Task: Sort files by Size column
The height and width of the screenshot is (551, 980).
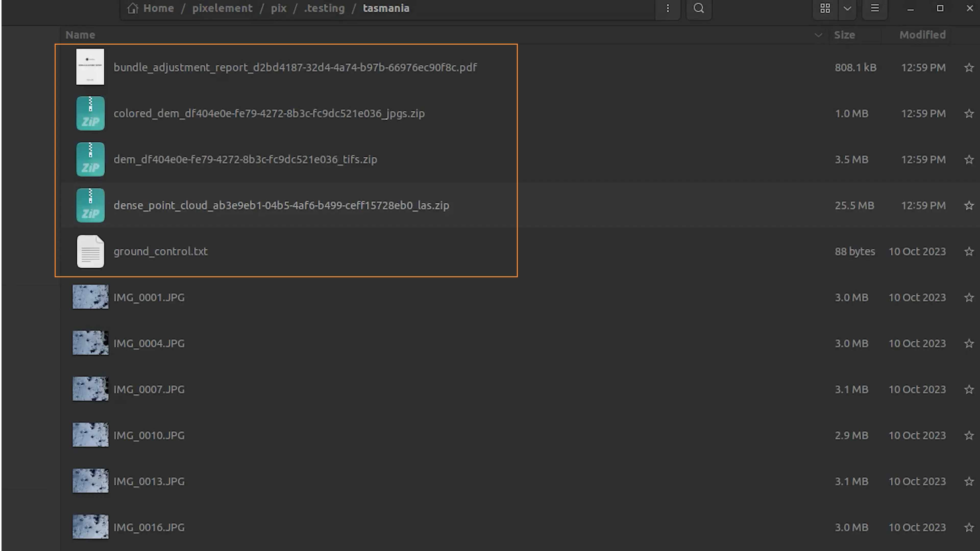Action: (x=844, y=35)
